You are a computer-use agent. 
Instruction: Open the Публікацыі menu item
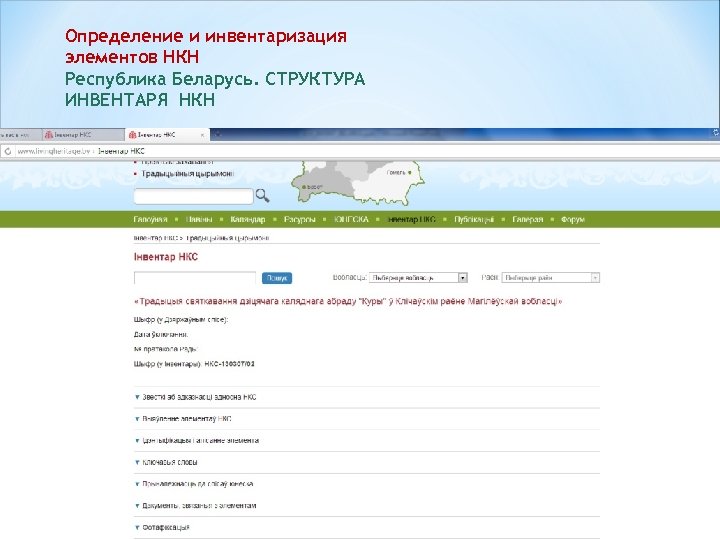tap(474, 219)
